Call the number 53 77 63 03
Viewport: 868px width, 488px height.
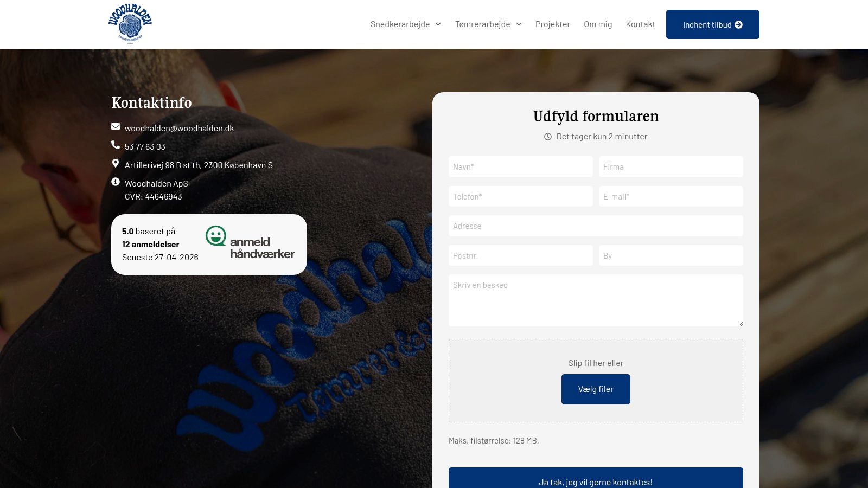coord(145,147)
